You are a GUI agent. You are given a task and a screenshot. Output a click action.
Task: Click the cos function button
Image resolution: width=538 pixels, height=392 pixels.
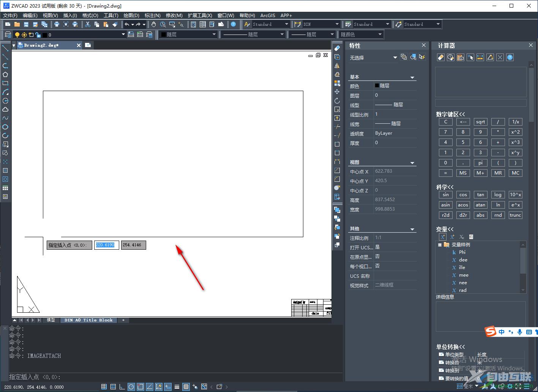[463, 195]
